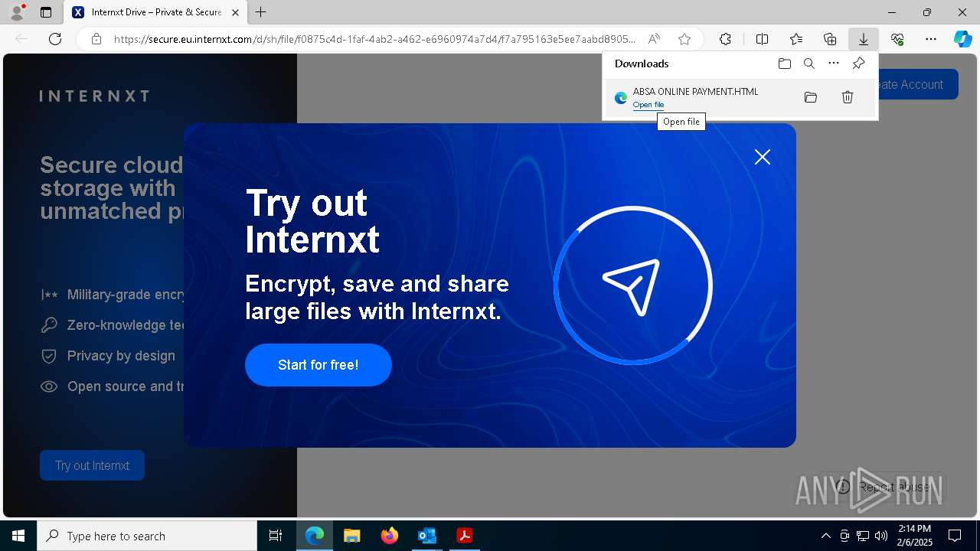Click the taskbar search box
This screenshot has height=551, width=980.
(147, 536)
